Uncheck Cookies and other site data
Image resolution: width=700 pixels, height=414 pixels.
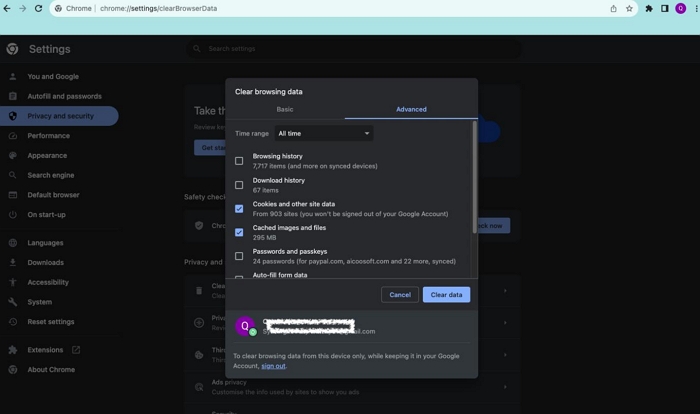239,209
